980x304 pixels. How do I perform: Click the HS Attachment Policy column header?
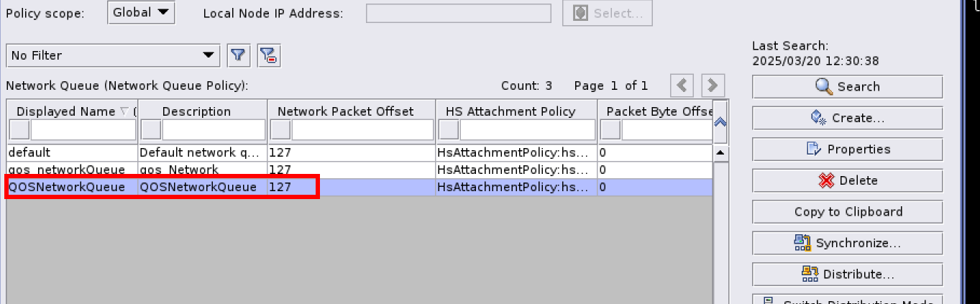(510, 111)
